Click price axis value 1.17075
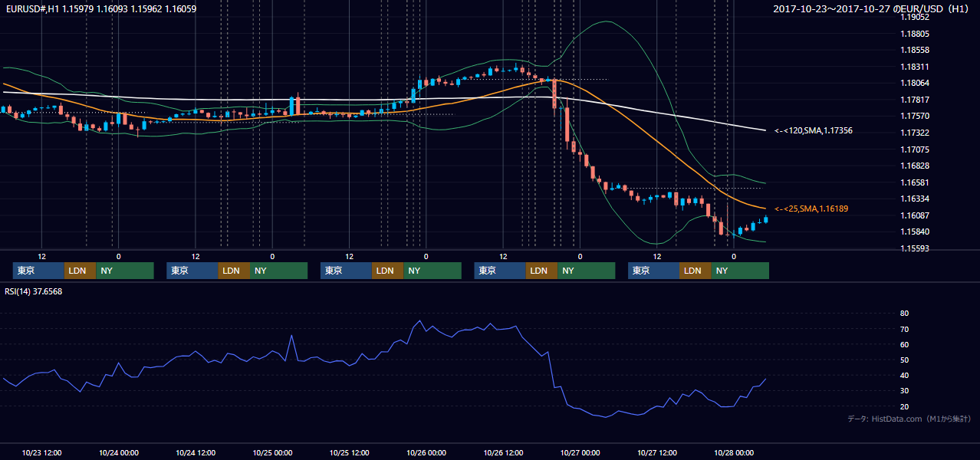The height and width of the screenshot is (460, 980). [915, 149]
